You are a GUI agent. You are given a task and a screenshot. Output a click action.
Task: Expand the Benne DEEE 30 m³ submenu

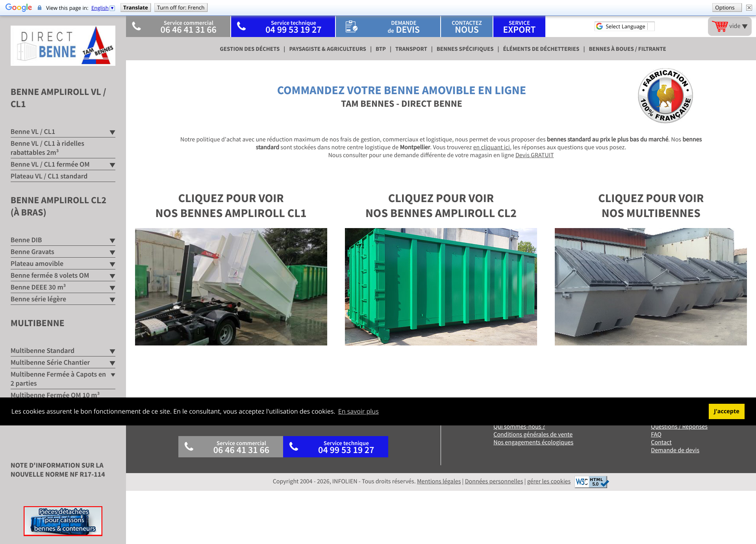(x=112, y=288)
